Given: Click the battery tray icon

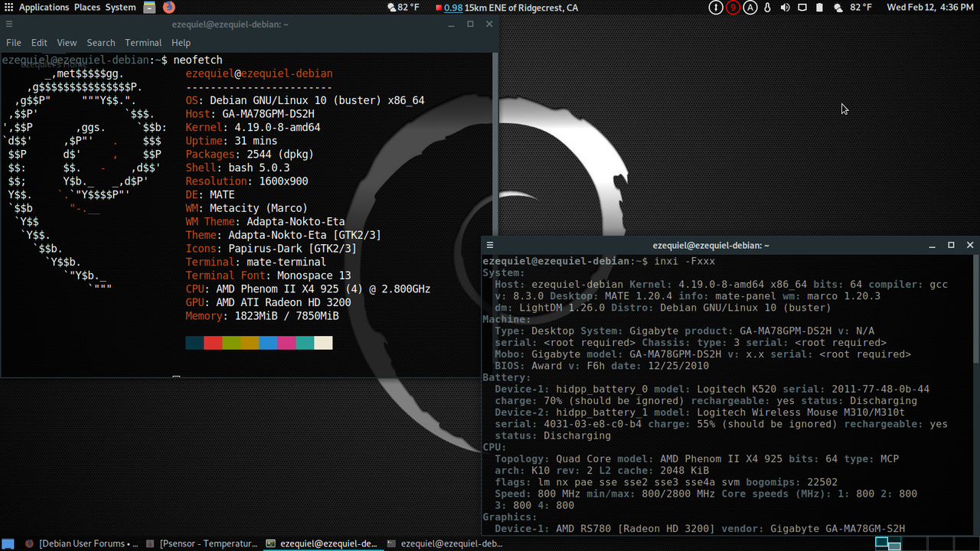Looking at the screenshot, I should point(819,8).
